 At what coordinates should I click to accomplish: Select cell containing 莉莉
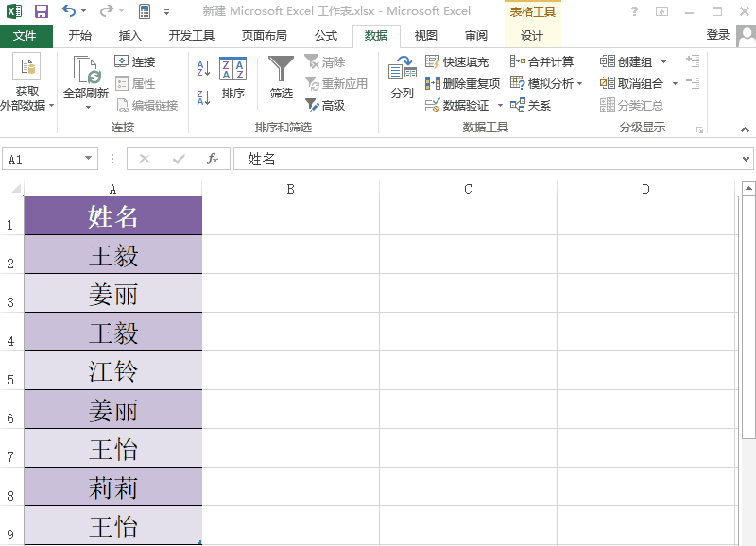pos(112,486)
